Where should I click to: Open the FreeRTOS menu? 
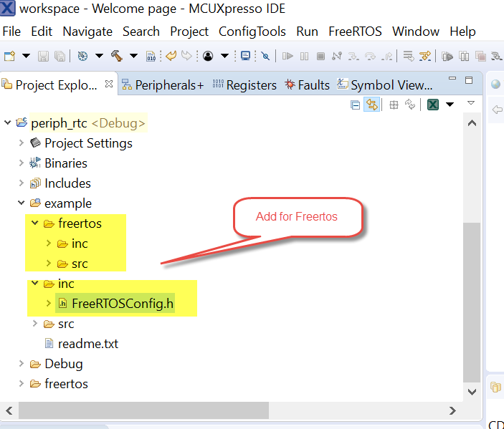tap(355, 32)
